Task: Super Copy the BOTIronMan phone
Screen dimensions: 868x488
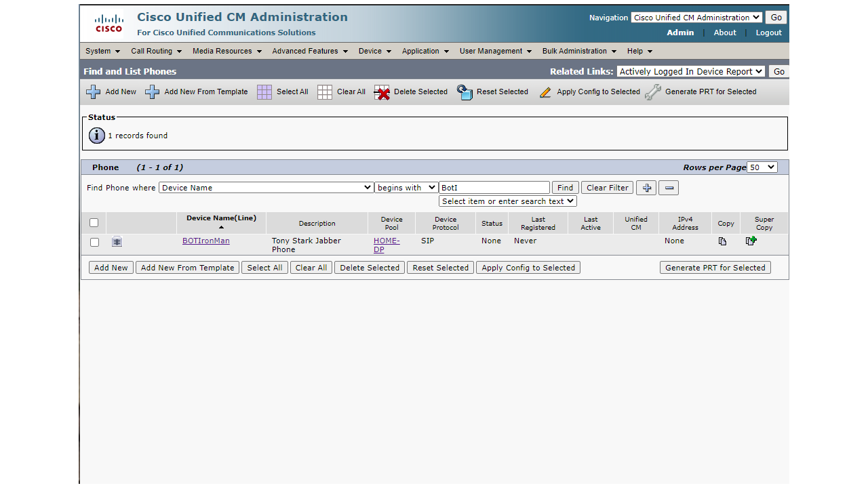Action: pos(751,241)
